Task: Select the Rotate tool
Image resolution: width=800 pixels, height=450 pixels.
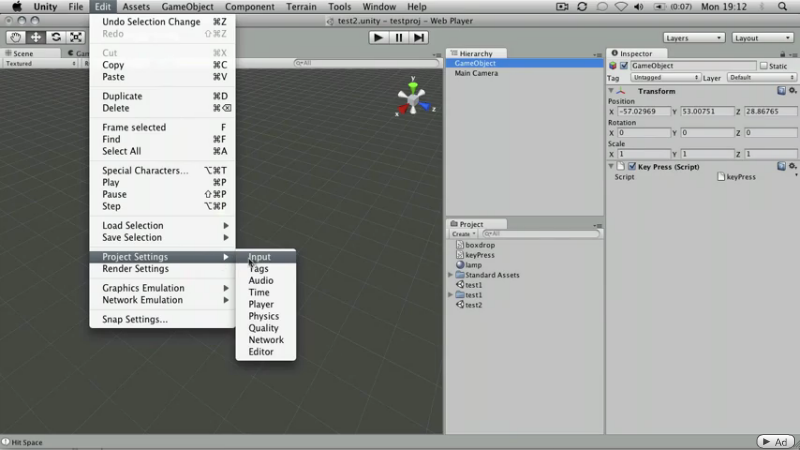Action: pos(56,37)
